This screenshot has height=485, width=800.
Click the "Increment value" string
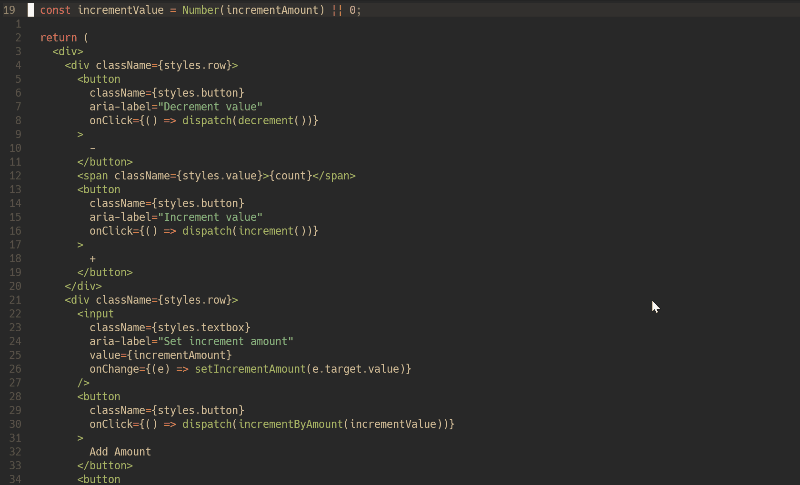(210, 217)
